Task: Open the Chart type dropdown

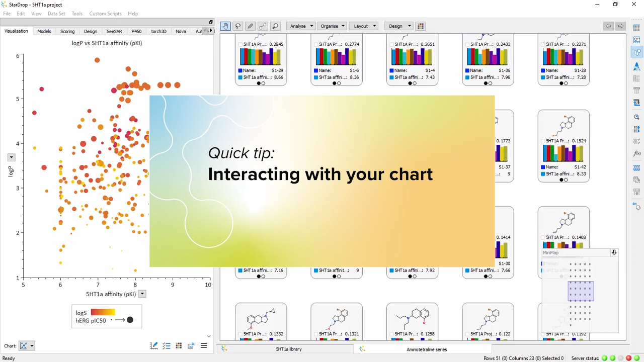Action: [x=26, y=346]
